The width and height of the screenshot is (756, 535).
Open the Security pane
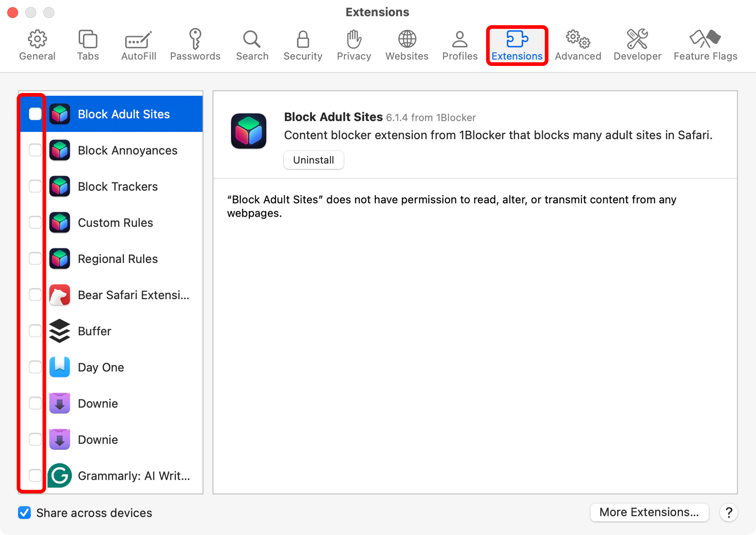point(302,44)
